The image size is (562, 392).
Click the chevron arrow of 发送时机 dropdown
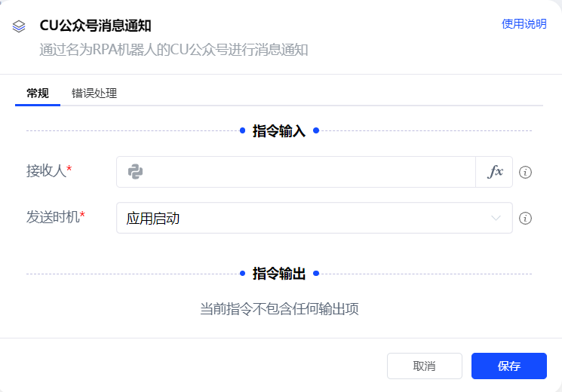coord(496,219)
